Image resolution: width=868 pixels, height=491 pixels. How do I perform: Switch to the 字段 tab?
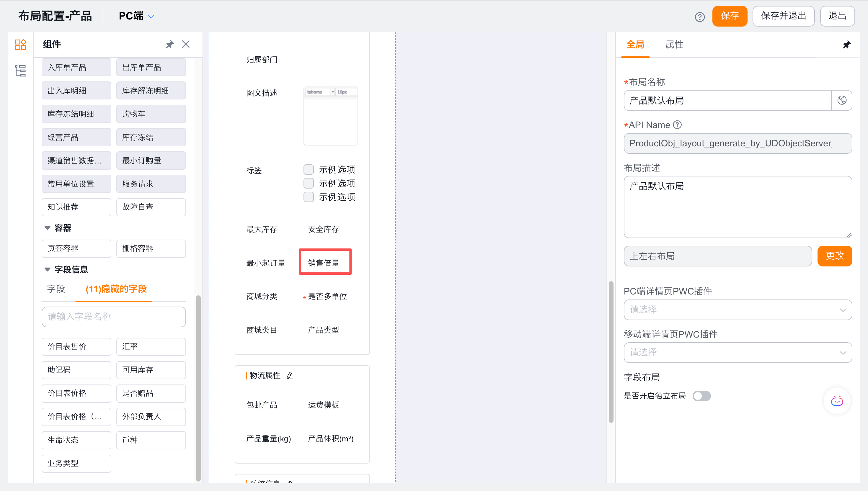pos(56,289)
